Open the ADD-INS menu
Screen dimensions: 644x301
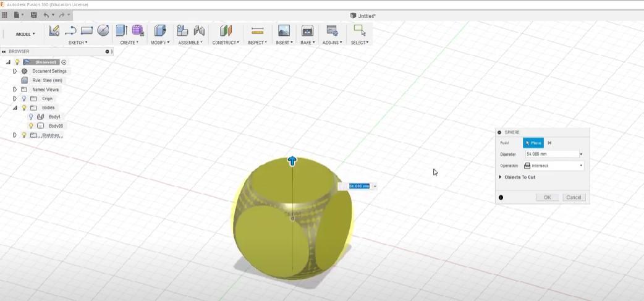click(333, 43)
